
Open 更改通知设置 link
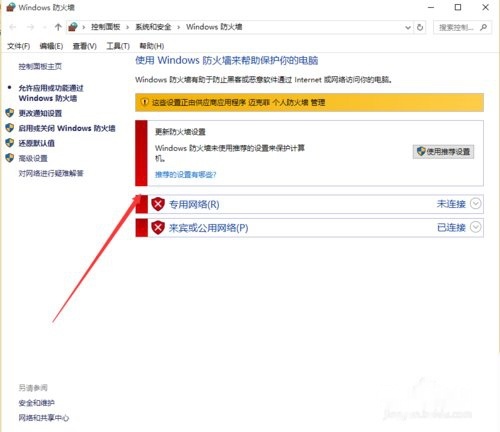[x=40, y=113]
